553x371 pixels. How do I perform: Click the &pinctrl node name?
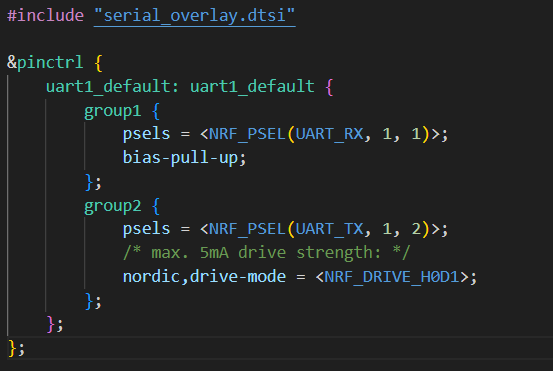[45, 62]
